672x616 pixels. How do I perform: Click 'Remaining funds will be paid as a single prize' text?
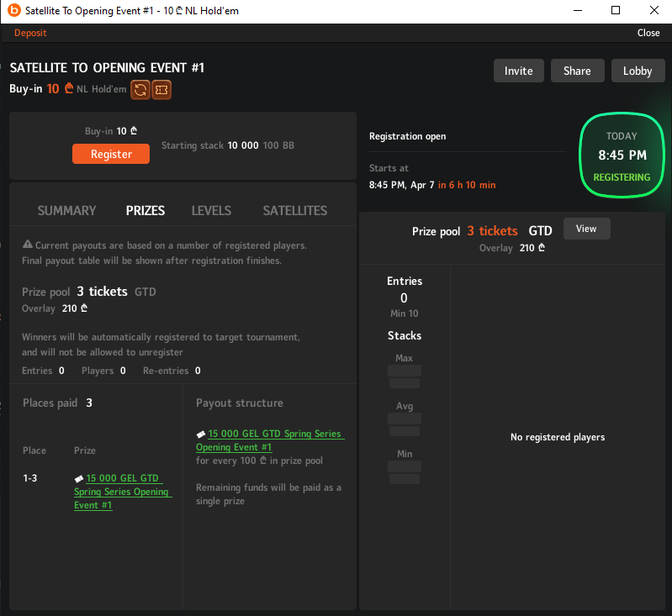tap(268, 494)
